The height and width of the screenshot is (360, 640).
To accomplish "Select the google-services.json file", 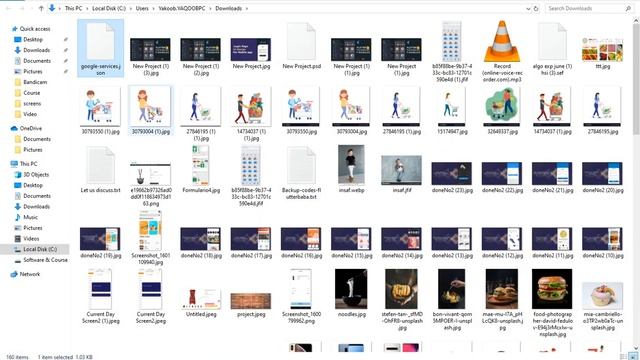I will (100, 48).
